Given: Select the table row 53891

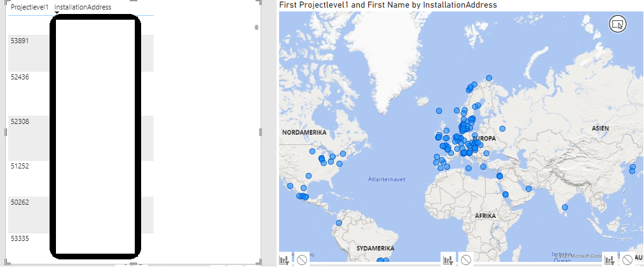Looking at the screenshot, I should tap(81, 53).
